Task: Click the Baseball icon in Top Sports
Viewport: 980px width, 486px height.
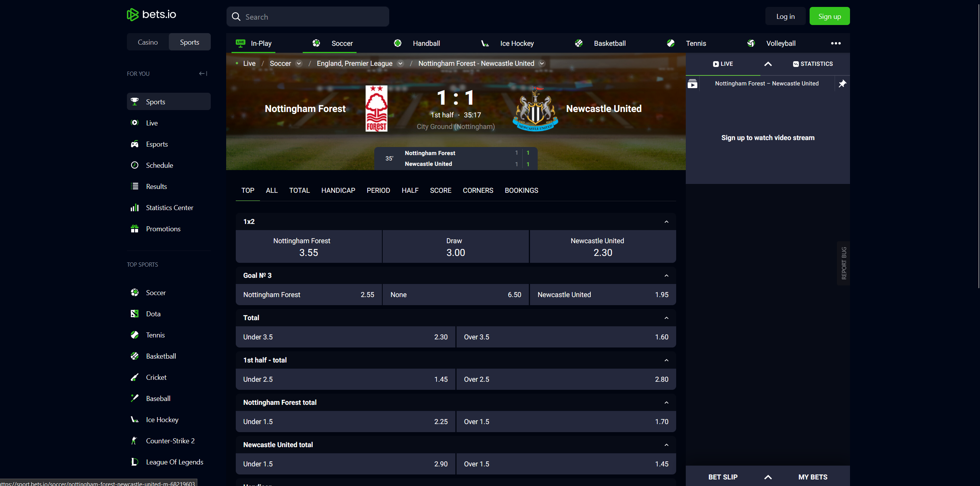Action: (135, 398)
